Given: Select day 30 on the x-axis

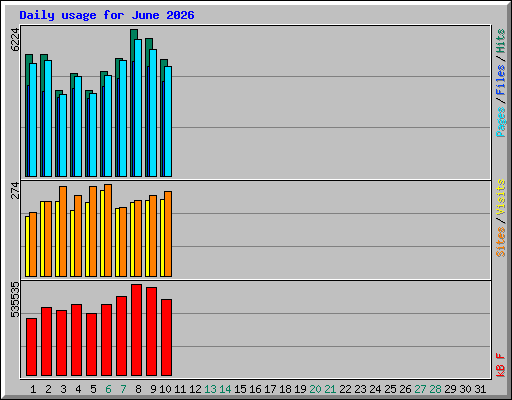Looking at the screenshot, I should [465, 389].
